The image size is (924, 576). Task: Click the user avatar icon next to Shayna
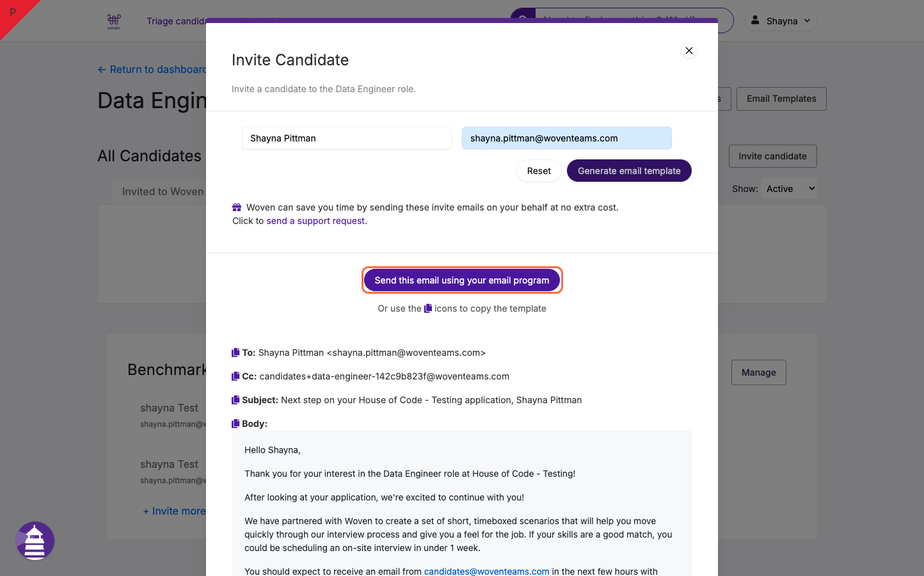[x=755, y=20]
